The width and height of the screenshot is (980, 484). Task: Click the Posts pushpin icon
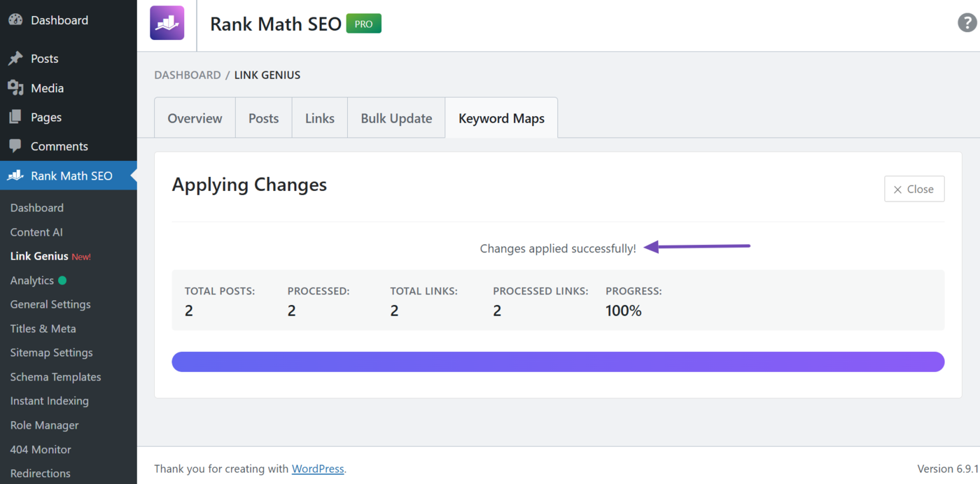point(15,59)
